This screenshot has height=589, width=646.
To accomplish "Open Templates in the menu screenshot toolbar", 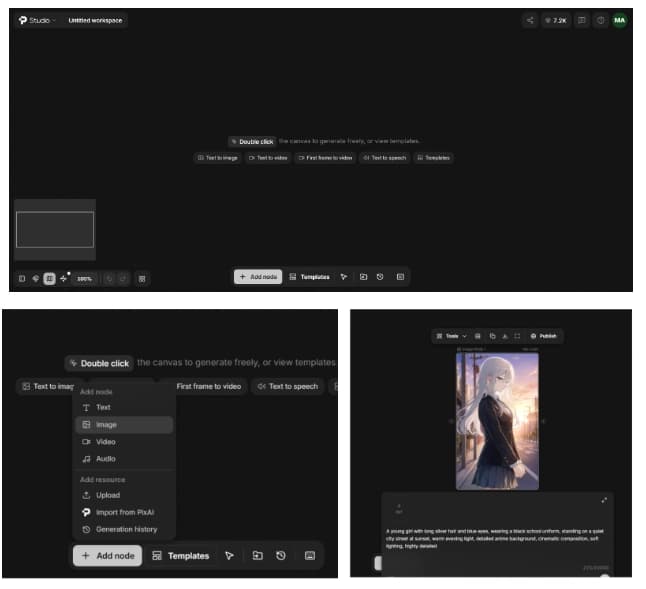I will (180, 556).
